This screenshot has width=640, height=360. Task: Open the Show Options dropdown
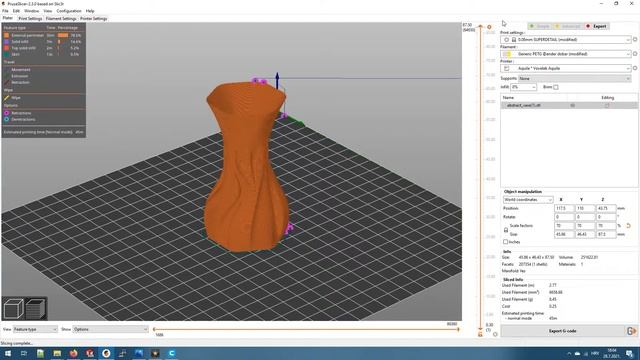coord(110,329)
